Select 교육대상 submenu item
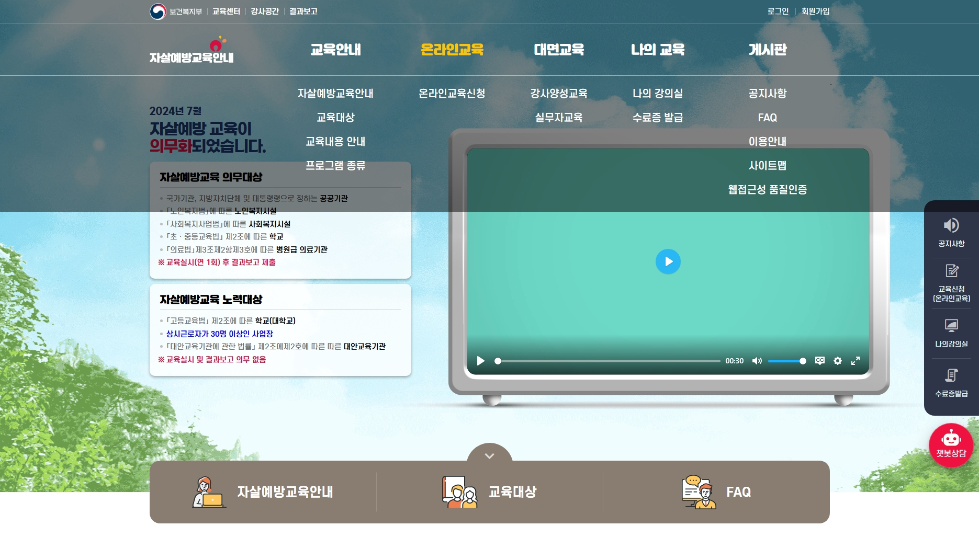The image size is (979, 560). [335, 118]
